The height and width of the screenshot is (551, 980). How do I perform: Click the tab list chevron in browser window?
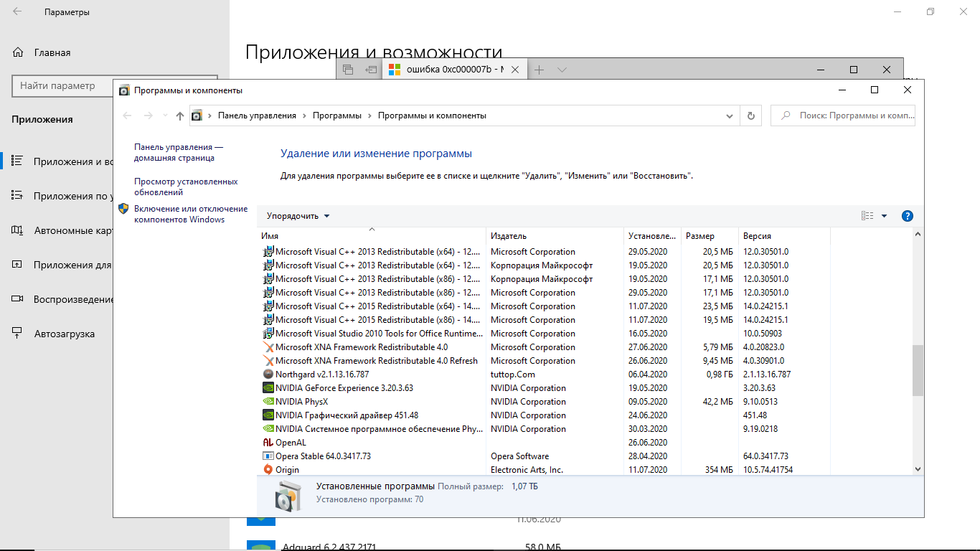562,70
